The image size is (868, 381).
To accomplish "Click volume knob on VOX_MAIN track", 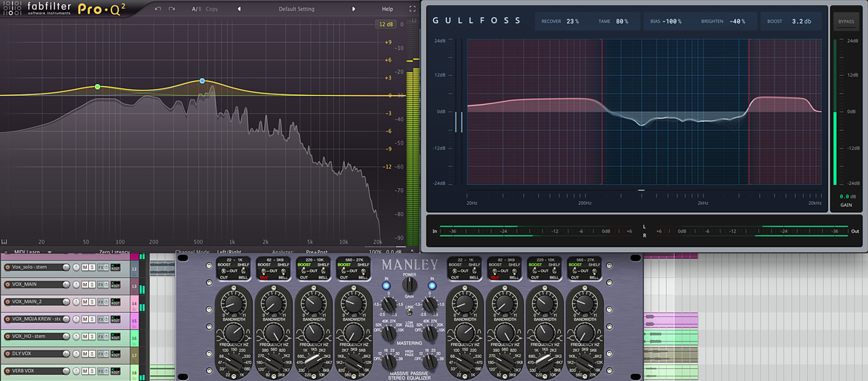I will [66, 284].
